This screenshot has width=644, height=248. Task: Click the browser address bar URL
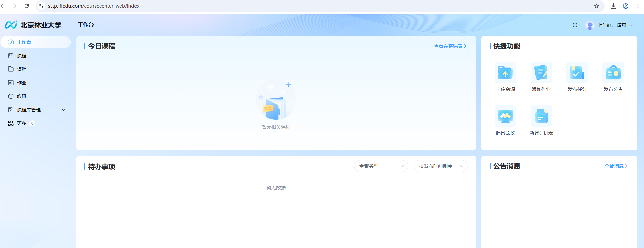[94, 6]
